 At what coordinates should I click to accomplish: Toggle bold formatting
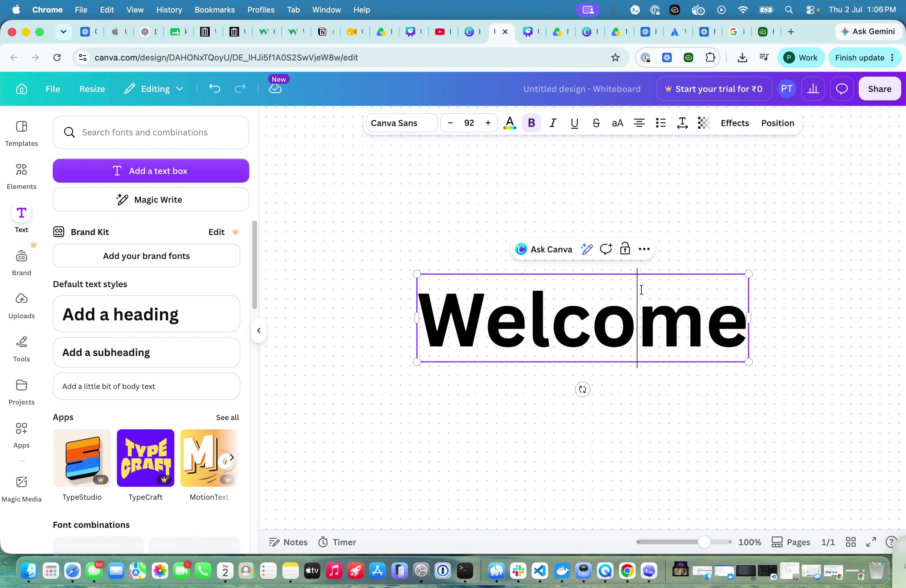[531, 123]
